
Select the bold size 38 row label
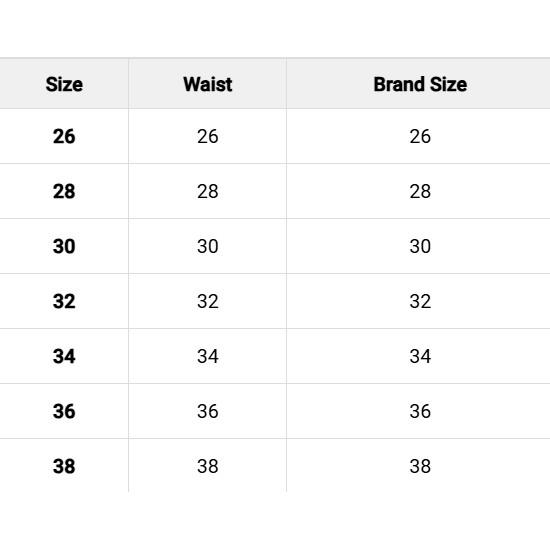click(64, 466)
